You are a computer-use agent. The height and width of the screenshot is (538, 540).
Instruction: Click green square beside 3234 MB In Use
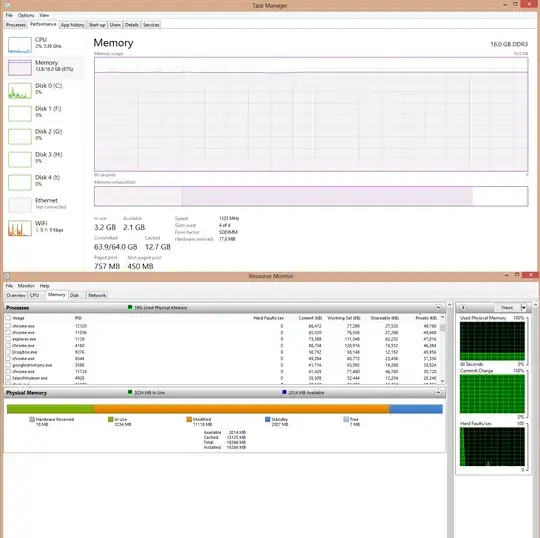tap(130, 392)
